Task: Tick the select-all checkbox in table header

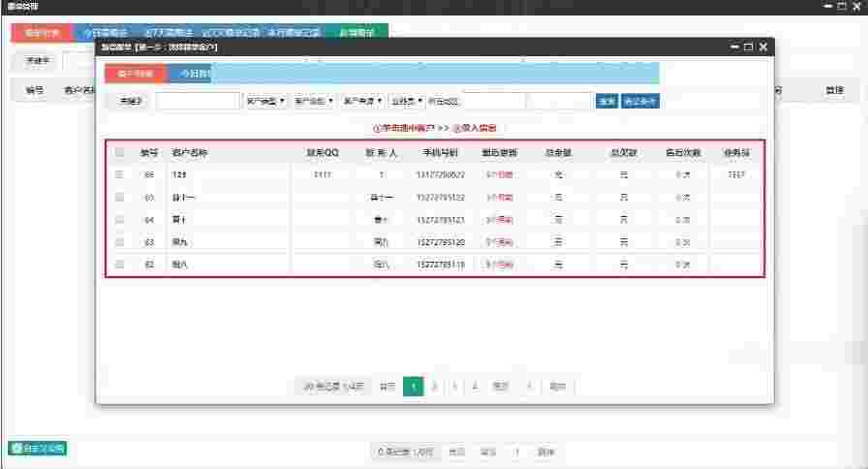Action: click(119, 152)
